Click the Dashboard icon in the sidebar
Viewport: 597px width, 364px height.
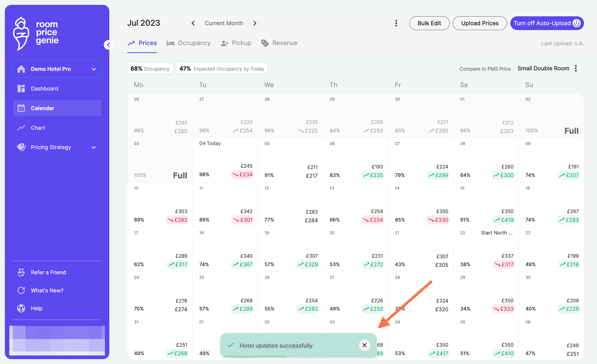(21, 88)
